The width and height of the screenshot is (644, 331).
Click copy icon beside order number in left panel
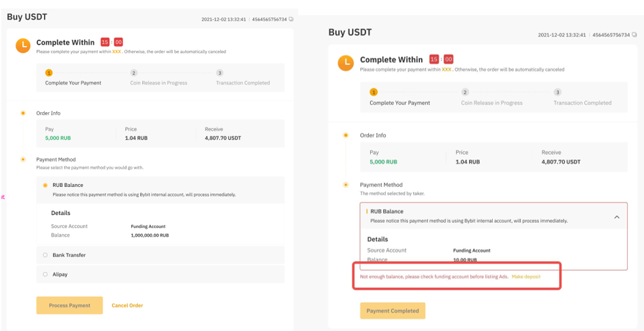(292, 20)
